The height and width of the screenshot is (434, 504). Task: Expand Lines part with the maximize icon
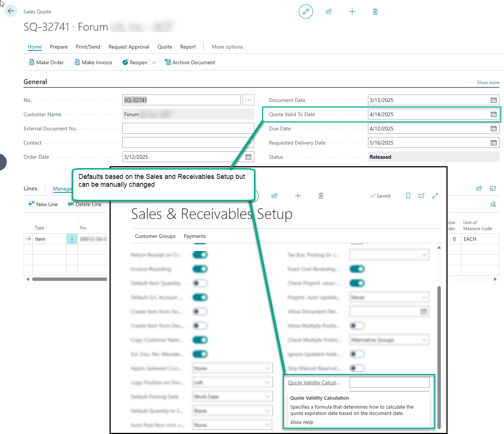tap(493, 188)
